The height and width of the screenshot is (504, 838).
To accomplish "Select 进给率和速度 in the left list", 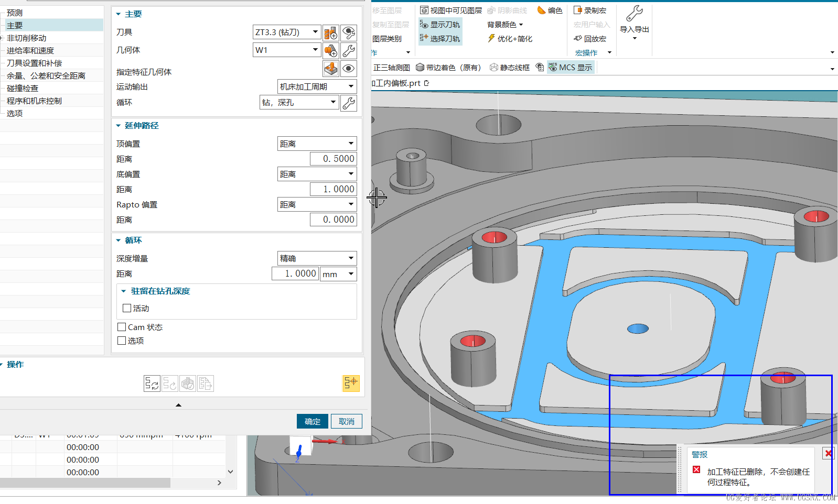I will pos(30,51).
